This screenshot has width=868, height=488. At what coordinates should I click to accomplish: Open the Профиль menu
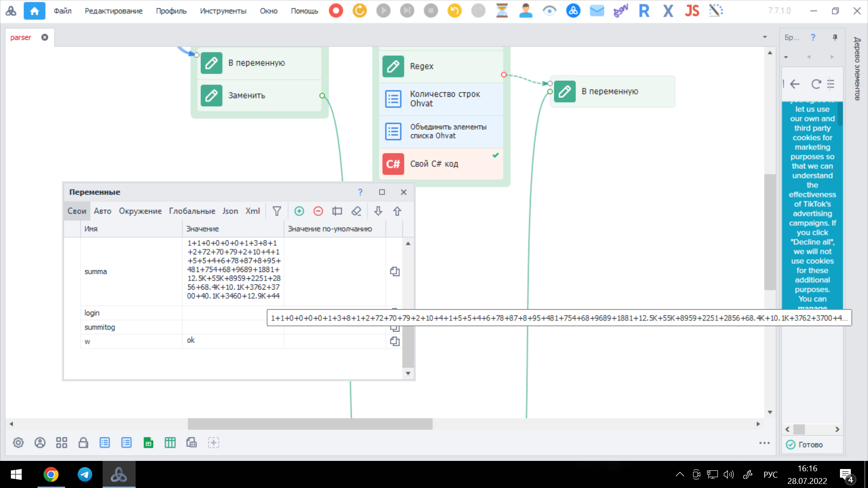coord(171,11)
